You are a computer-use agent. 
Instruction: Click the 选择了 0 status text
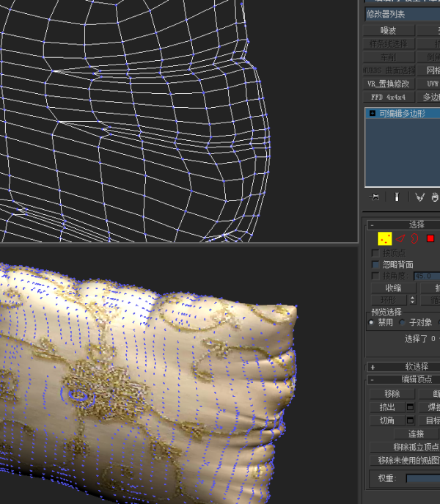[420, 339]
